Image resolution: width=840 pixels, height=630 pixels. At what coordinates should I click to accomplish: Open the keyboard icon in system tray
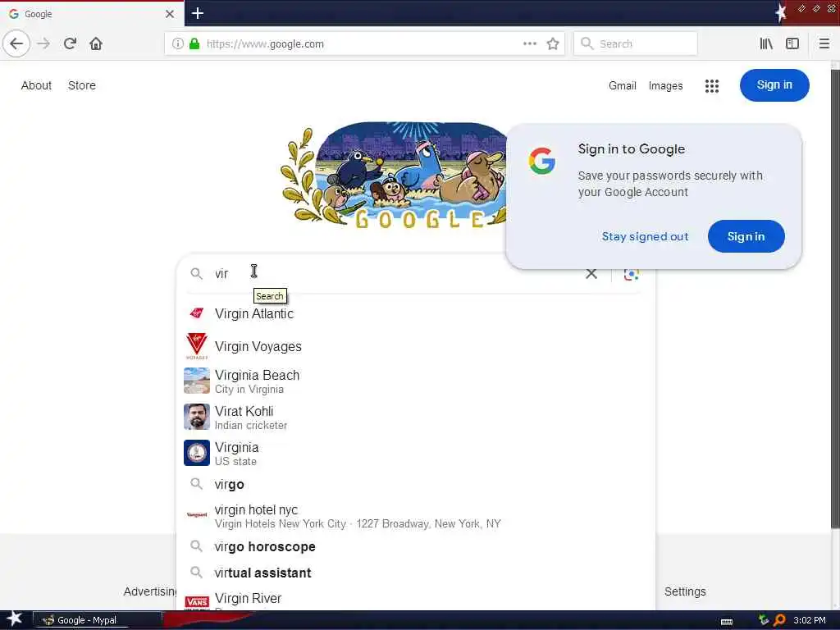727,622
